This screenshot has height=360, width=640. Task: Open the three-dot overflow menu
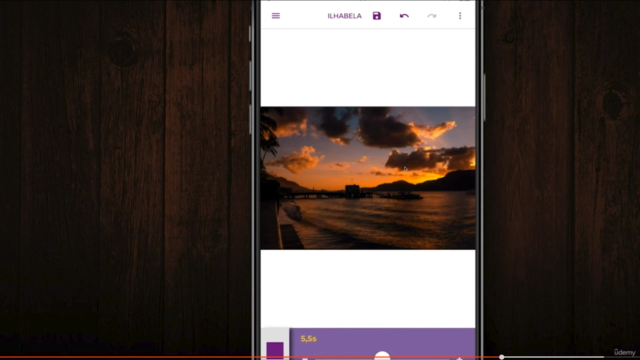click(460, 16)
